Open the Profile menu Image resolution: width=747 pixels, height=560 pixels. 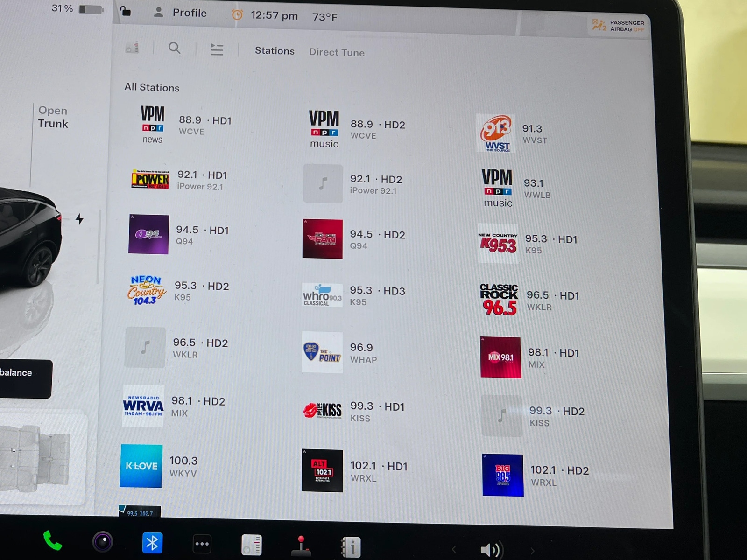click(180, 13)
